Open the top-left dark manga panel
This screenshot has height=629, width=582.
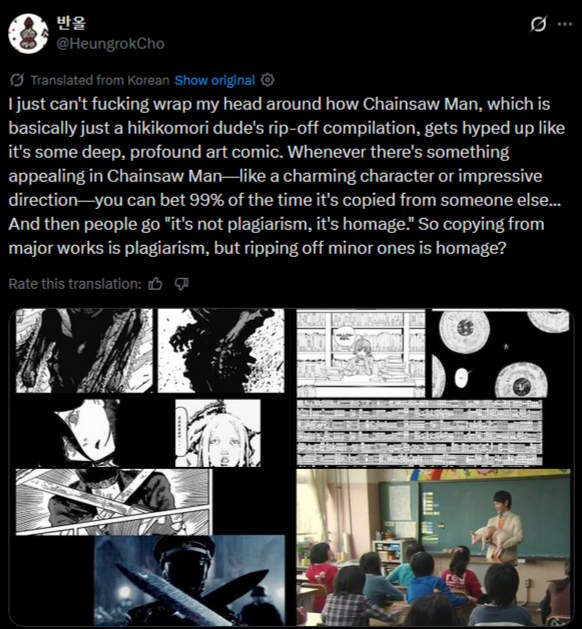click(x=84, y=351)
